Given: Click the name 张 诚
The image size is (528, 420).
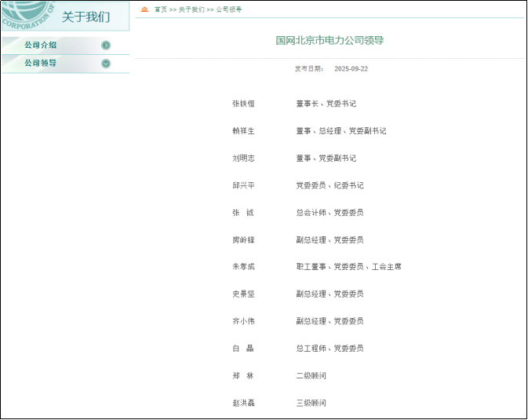Looking at the screenshot, I should [243, 213].
